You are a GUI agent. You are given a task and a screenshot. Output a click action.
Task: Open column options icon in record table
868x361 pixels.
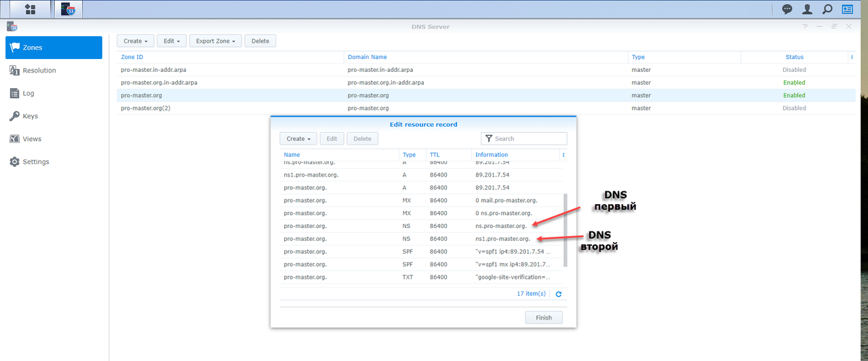coord(564,155)
